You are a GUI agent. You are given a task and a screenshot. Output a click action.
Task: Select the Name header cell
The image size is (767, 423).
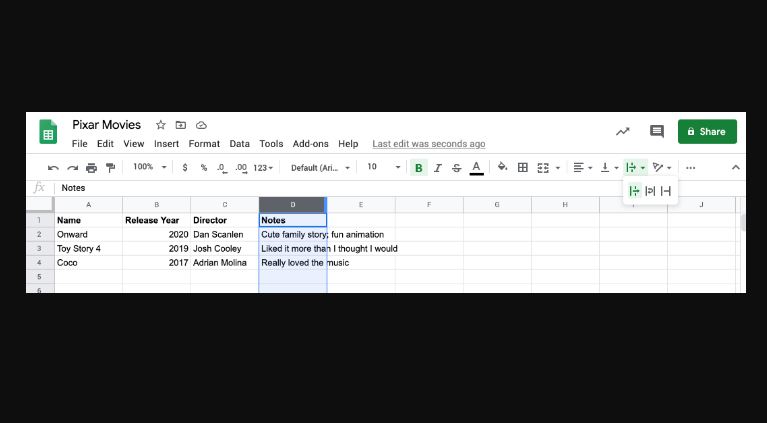(89, 220)
